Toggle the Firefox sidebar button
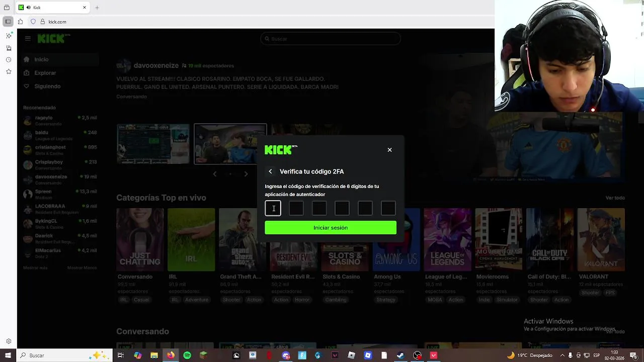This screenshot has width=644, height=362. 8,22
